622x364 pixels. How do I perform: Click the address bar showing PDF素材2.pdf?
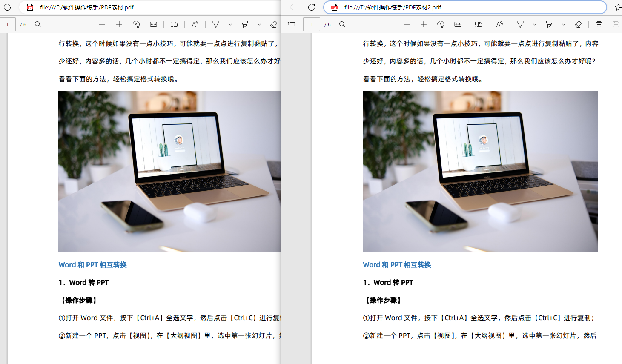465,7
